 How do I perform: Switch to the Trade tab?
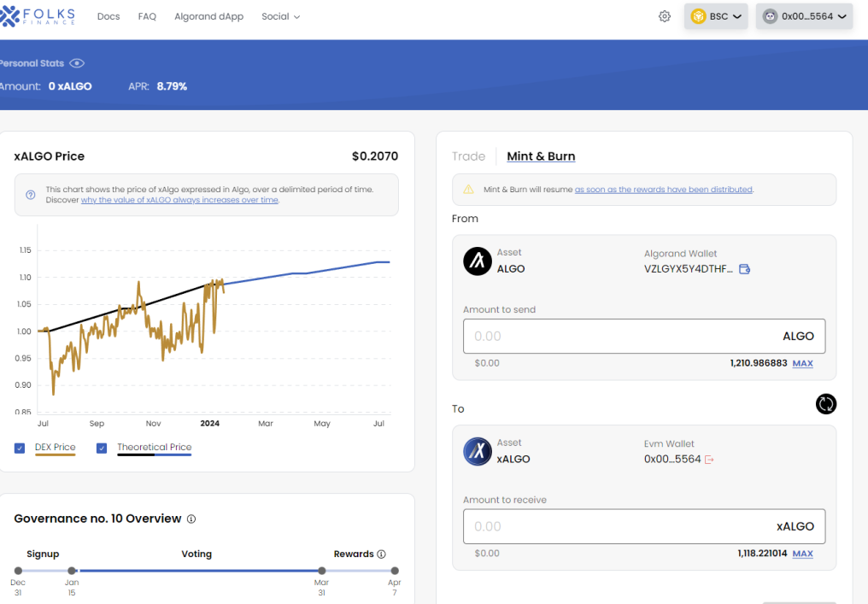(x=468, y=156)
